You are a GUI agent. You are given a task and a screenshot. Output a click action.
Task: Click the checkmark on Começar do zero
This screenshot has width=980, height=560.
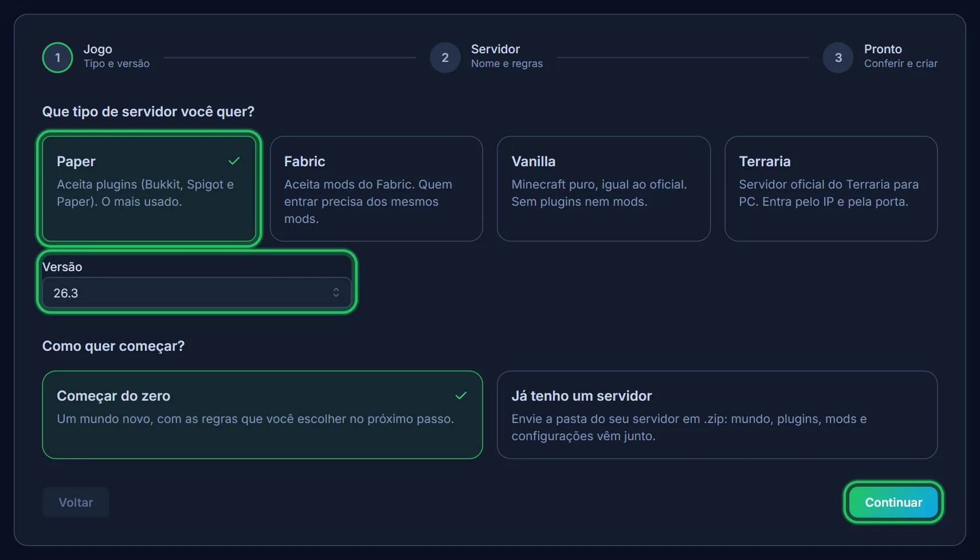coord(461,395)
